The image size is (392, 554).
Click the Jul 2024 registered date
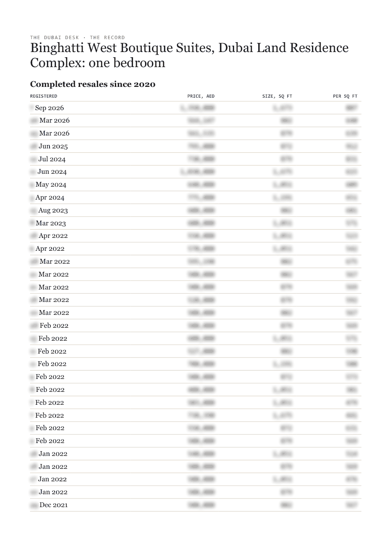[x=52, y=159]
